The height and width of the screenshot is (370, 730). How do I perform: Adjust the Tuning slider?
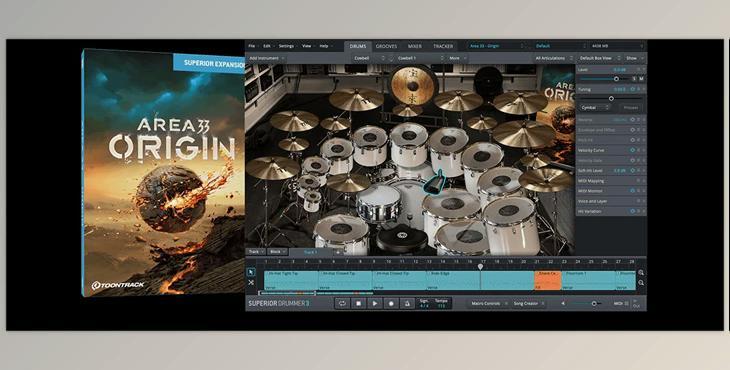coord(611,99)
